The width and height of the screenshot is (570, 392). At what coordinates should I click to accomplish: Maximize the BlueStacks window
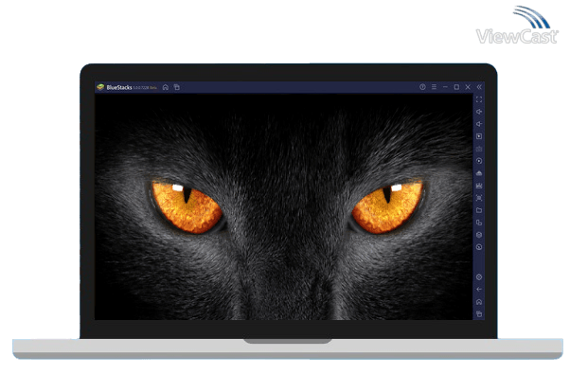coord(456,87)
